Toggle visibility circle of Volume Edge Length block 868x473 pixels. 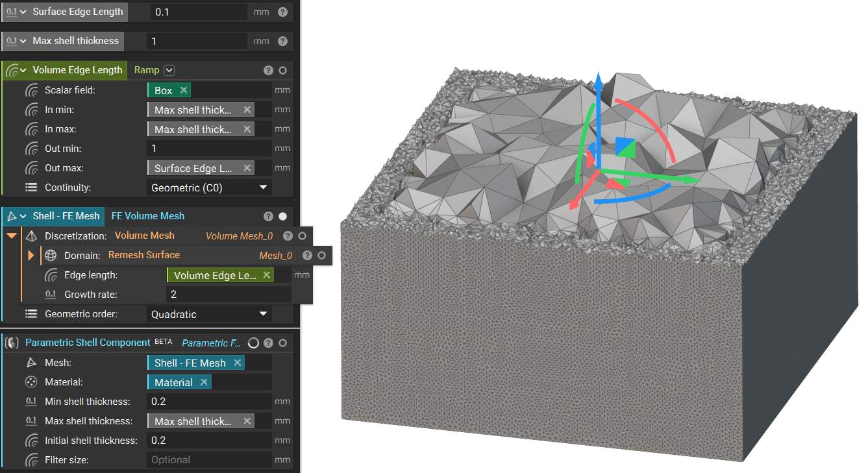(x=282, y=70)
